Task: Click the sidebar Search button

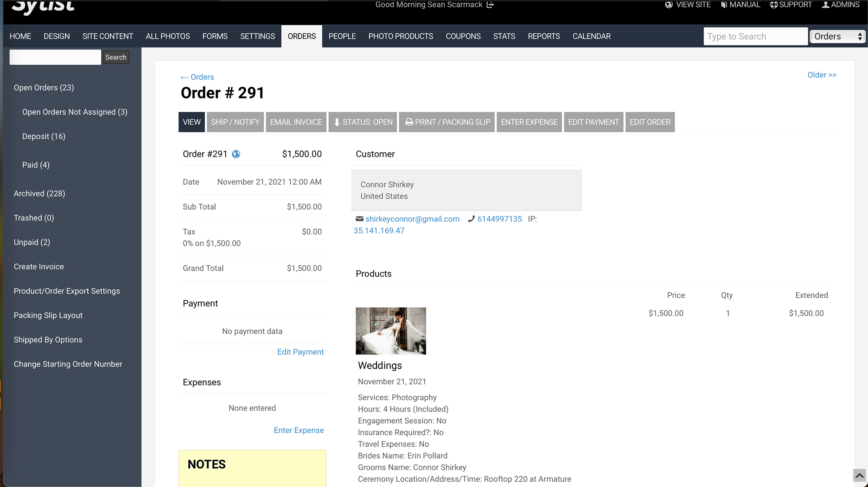Action: (x=116, y=57)
